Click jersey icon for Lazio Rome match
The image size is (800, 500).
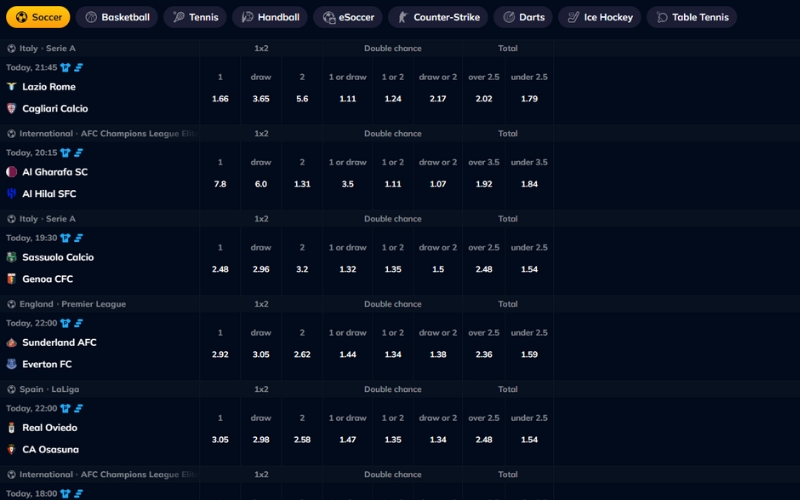click(x=65, y=67)
